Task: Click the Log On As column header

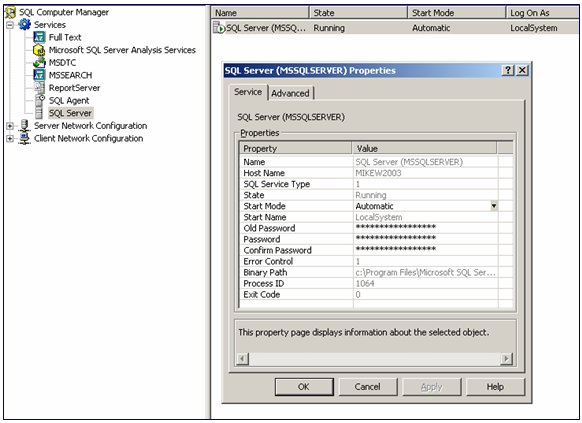Action: (542, 13)
